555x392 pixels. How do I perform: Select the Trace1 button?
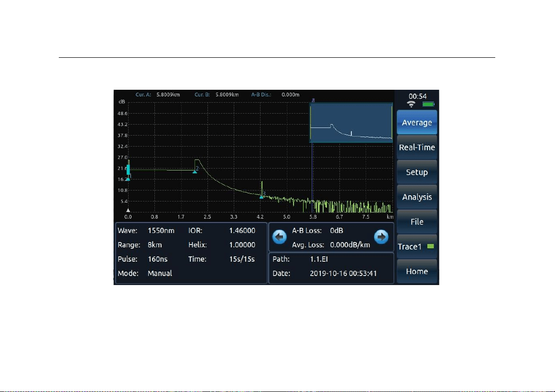tap(417, 246)
